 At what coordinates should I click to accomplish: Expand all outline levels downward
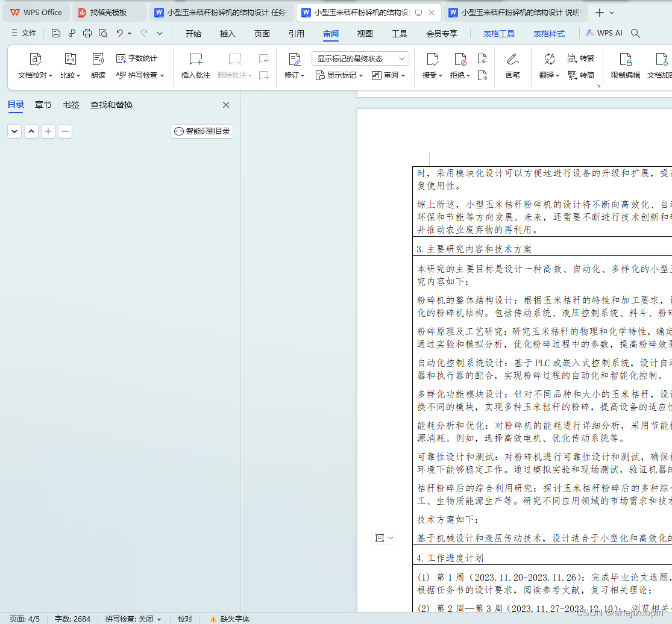tap(14, 131)
